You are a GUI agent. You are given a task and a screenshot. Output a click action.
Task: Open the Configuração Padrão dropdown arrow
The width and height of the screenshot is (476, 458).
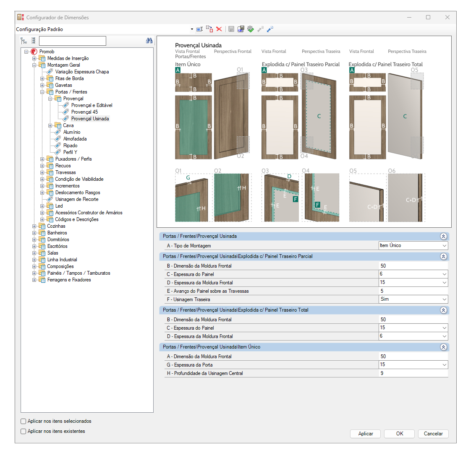tap(192, 29)
